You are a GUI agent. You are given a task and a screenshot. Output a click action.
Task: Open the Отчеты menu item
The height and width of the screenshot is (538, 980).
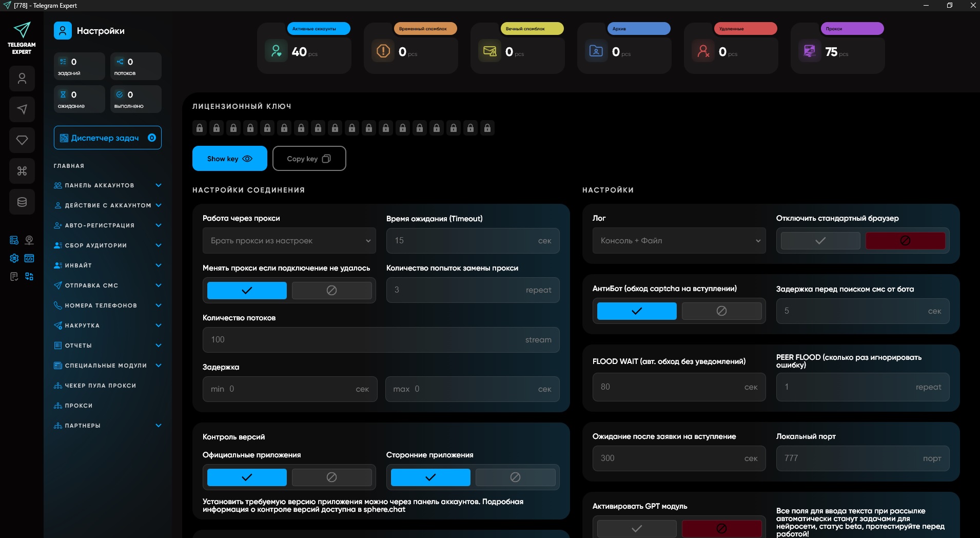(108, 345)
